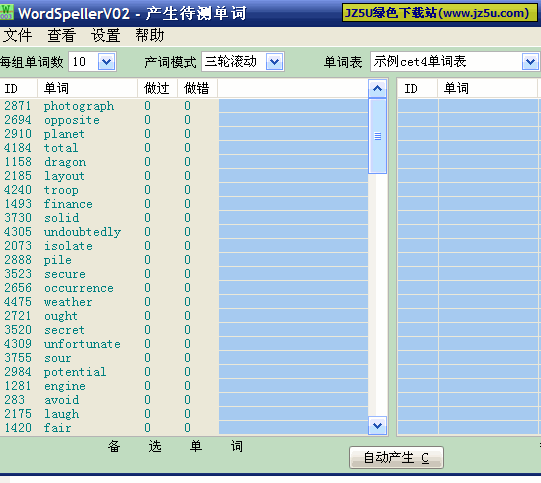Select the word row total
This screenshot has height=483, width=541.
click(184, 148)
